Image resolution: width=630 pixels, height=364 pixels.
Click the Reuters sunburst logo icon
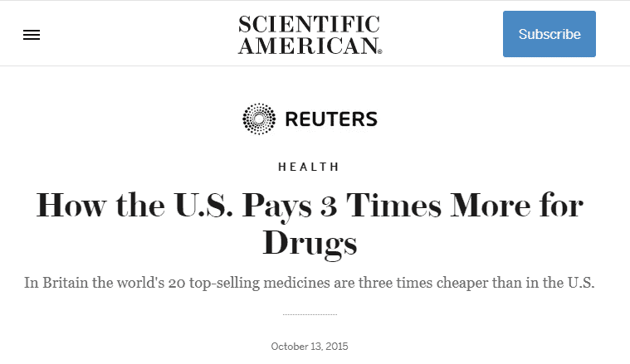[259, 119]
